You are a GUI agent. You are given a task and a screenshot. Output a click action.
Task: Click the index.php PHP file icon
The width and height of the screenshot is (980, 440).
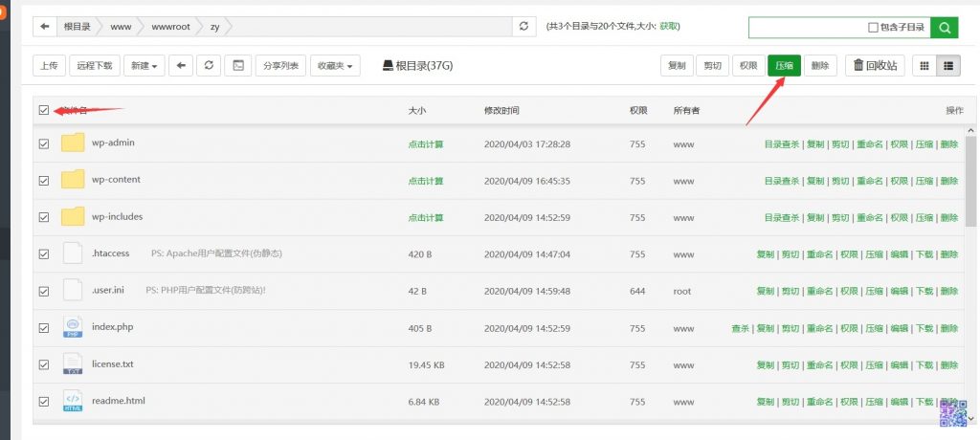click(x=73, y=327)
